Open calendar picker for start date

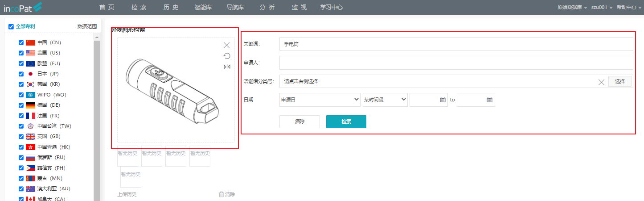(x=443, y=100)
